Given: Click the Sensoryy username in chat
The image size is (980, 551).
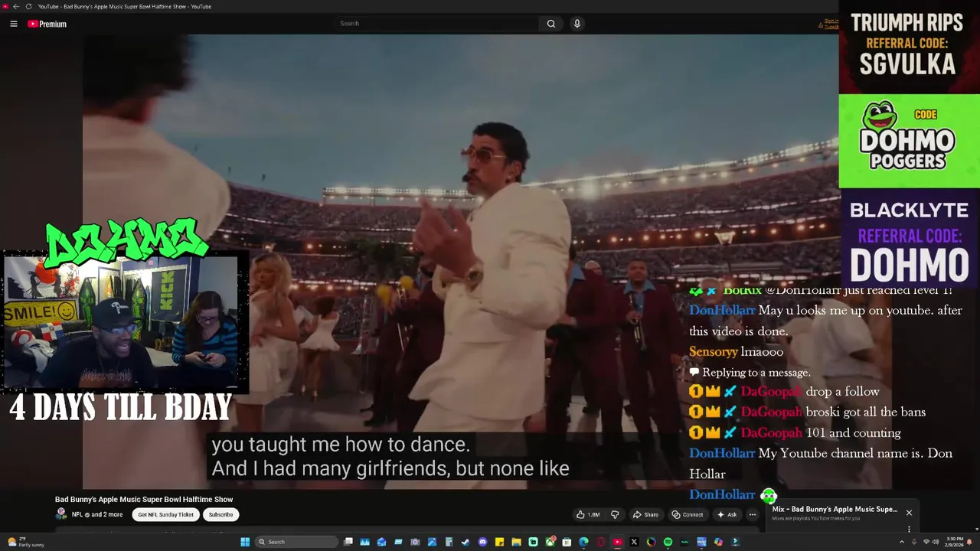Looking at the screenshot, I should (713, 351).
